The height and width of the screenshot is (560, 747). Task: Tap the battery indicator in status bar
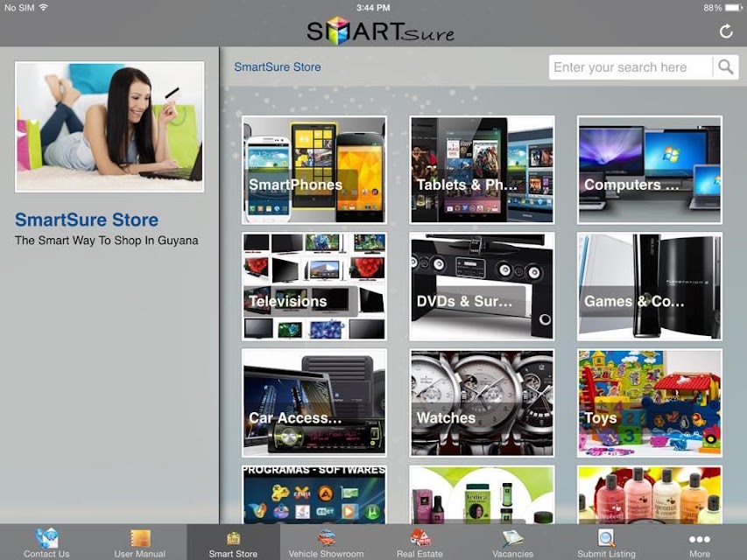pos(734,8)
